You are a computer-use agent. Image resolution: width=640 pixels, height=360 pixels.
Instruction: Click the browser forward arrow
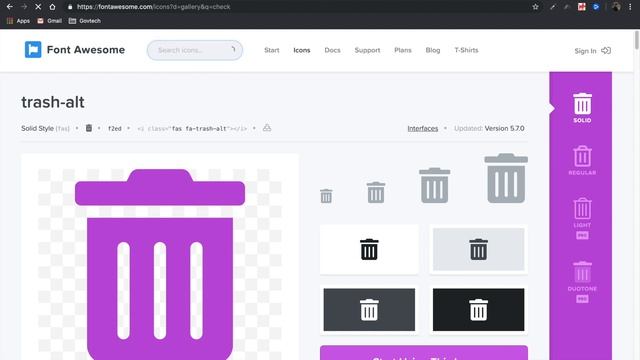pos(24,7)
